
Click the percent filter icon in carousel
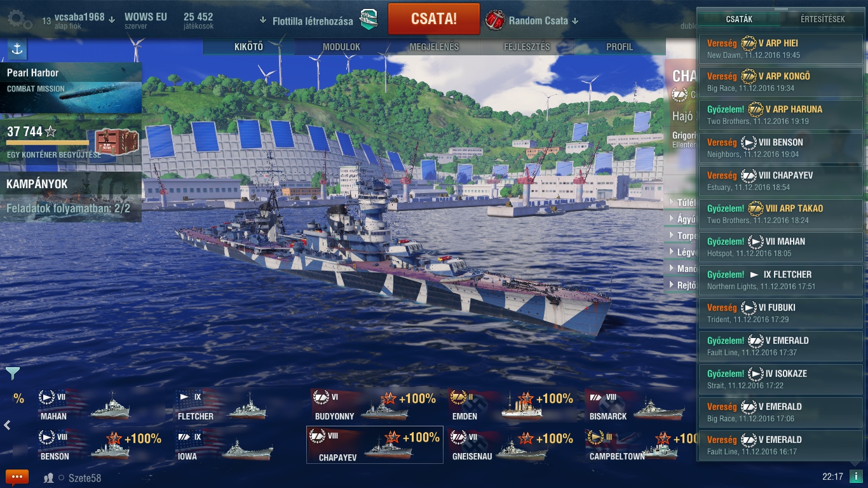point(18,398)
